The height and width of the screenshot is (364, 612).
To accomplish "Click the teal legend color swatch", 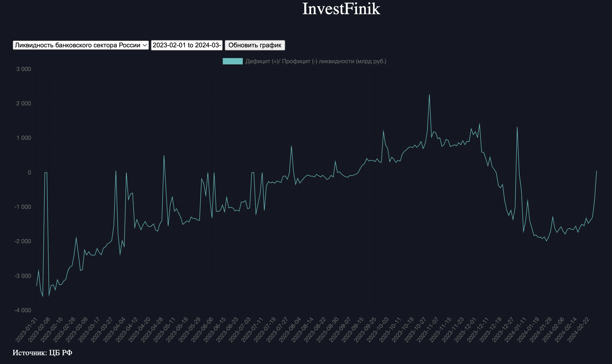I will tap(232, 61).
